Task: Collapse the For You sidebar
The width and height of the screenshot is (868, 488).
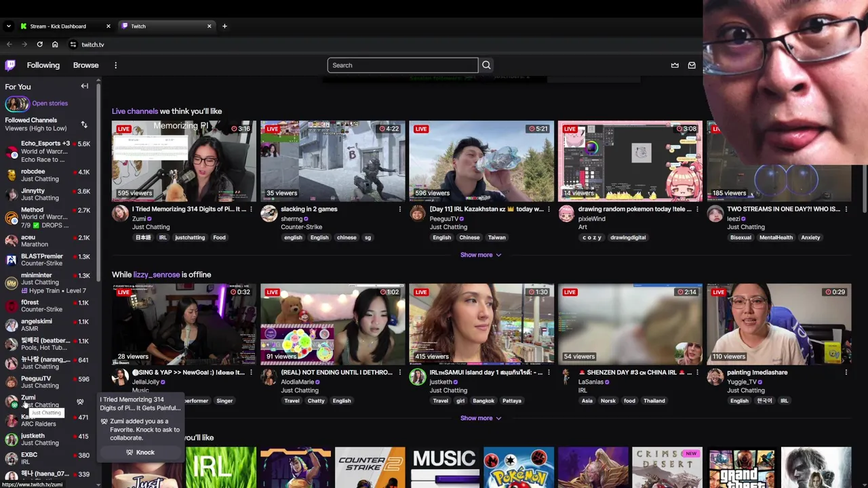Action: click(85, 86)
